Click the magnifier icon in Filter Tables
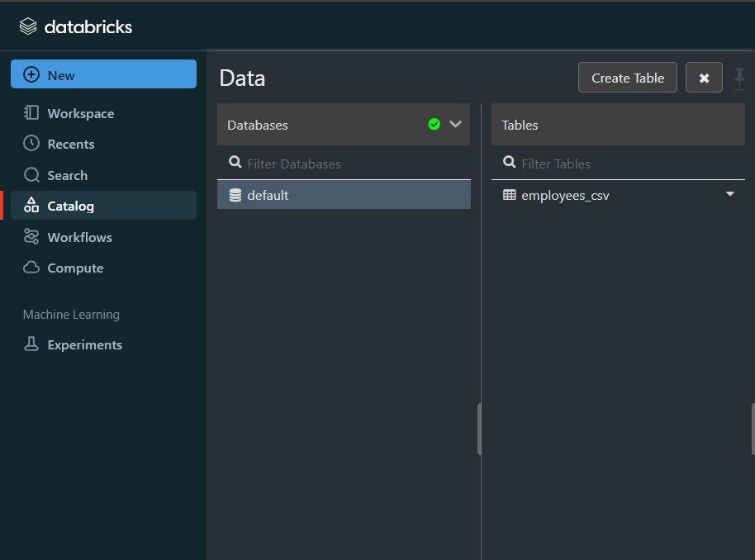Viewport: 755px width, 560px height. tap(509, 162)
